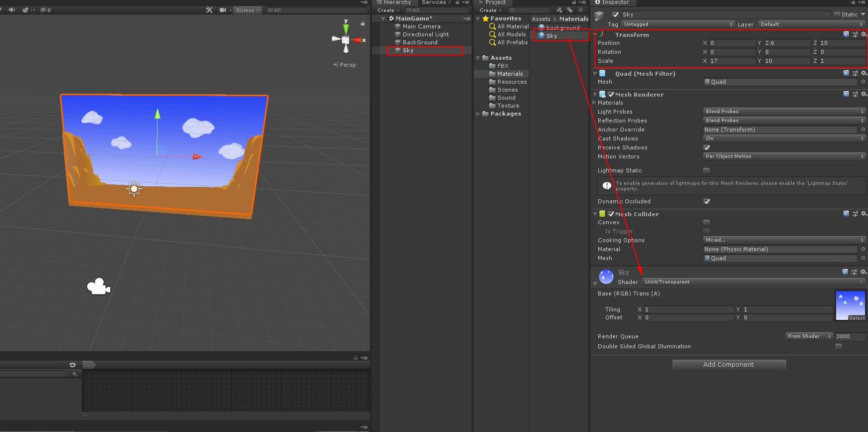Click Add Component button

(729, 365)
